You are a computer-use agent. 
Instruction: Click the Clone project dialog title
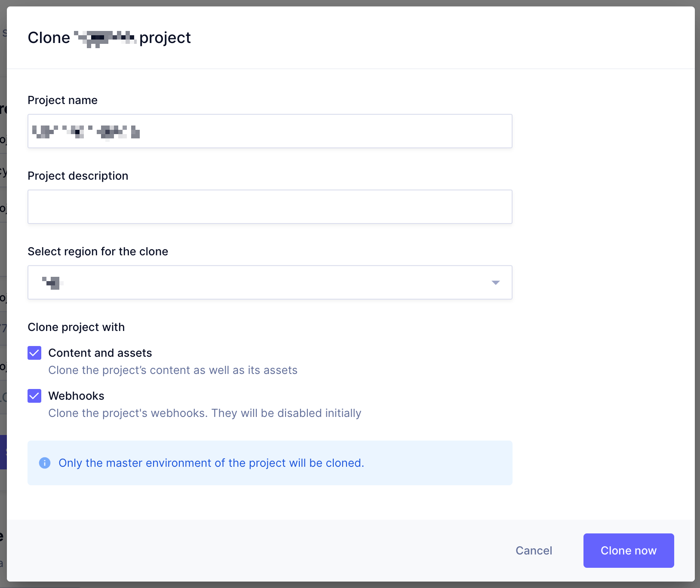pyautogui.click(x=109, y=38)
